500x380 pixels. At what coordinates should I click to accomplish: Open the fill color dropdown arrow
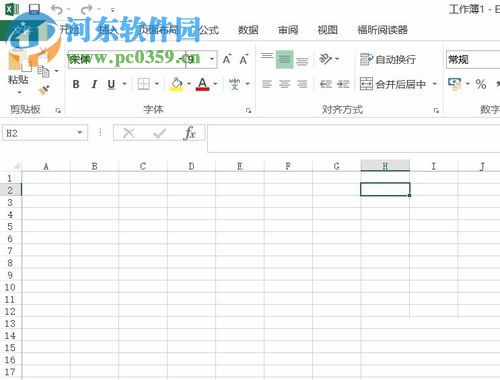click(189, 84)
